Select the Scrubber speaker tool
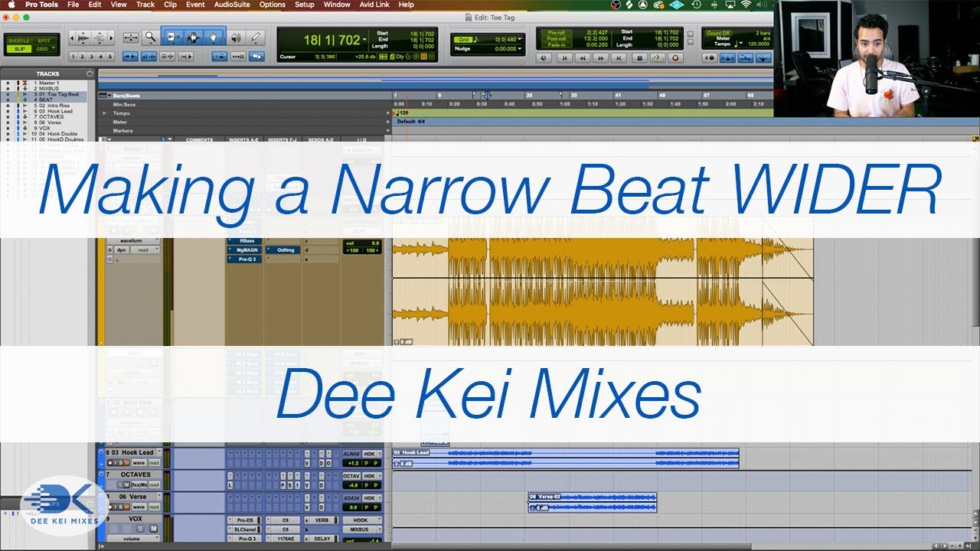The width and height of the screenshot is (980, 551). (x=237, y=37)
